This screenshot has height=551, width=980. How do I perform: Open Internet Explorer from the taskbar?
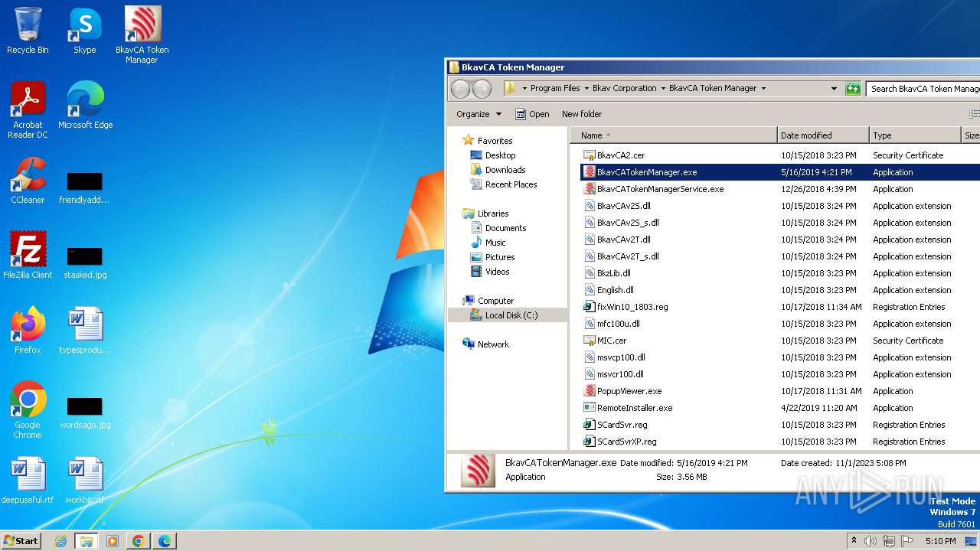60,541
